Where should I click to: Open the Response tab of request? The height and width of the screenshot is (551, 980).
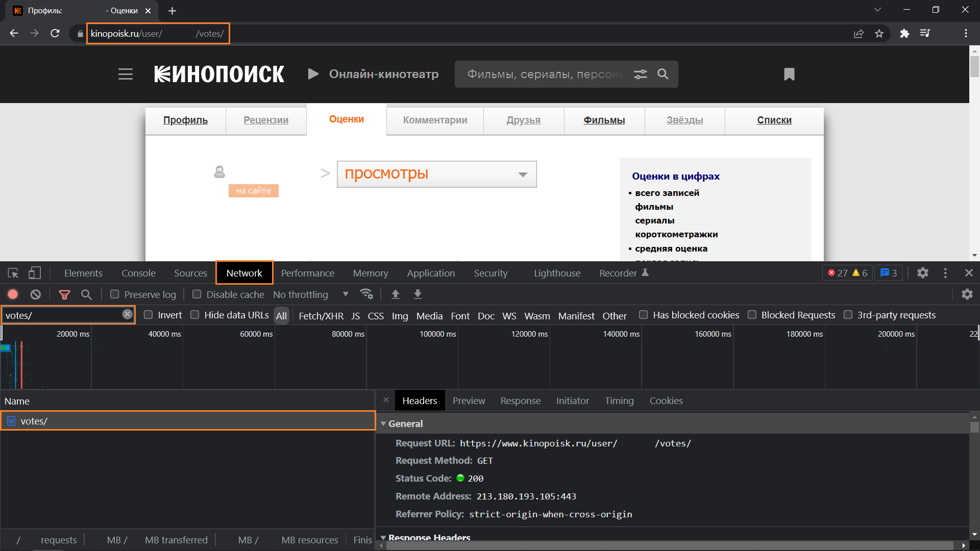pyautogui.click(x=520, y=401)
